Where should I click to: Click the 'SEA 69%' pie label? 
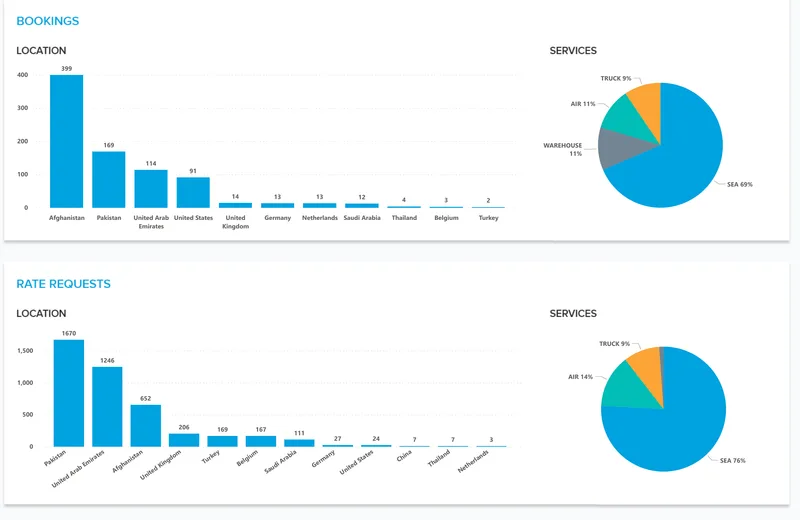739,184
